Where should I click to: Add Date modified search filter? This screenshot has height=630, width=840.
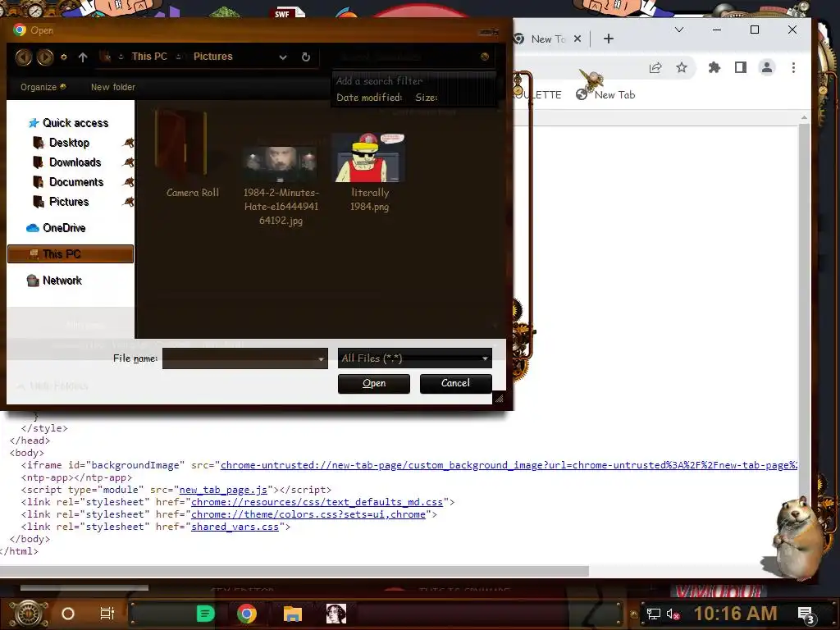coord(369,98)
